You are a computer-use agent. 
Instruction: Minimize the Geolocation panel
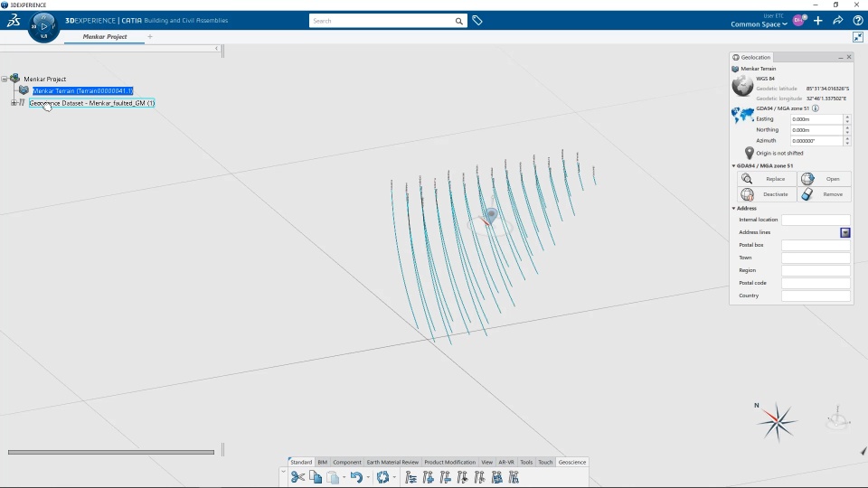click(840, 58)
